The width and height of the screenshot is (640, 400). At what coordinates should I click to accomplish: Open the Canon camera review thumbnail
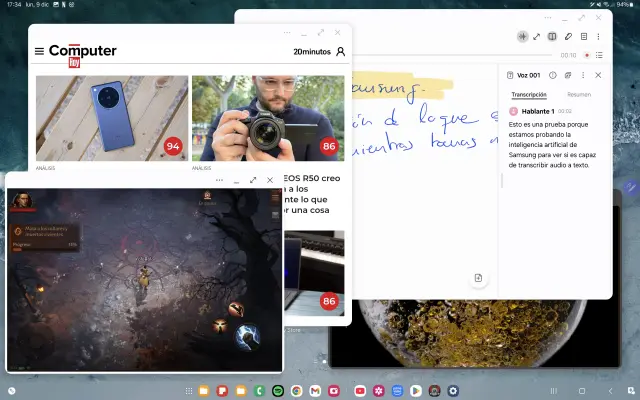coord(268,118)
